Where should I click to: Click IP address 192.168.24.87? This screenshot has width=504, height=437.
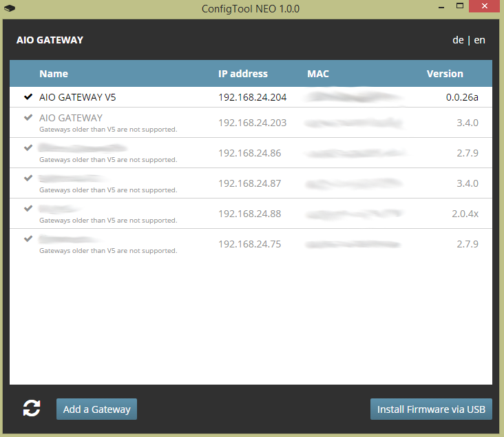point(250,183)
